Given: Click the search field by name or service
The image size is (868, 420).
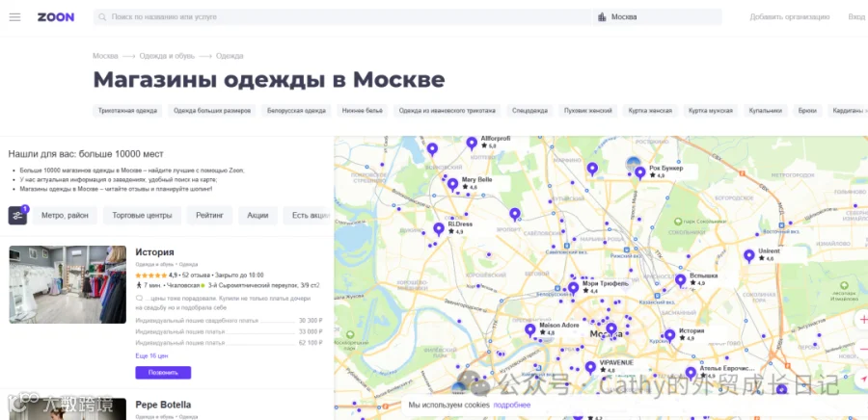Looking at the screenshot, I should point(343,17).
